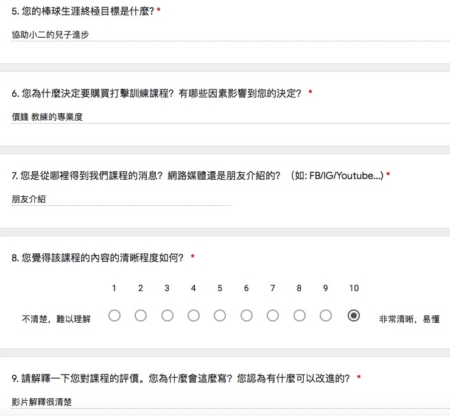Click question 9 answer field with 影片解釋很清楚

point(230,402)
